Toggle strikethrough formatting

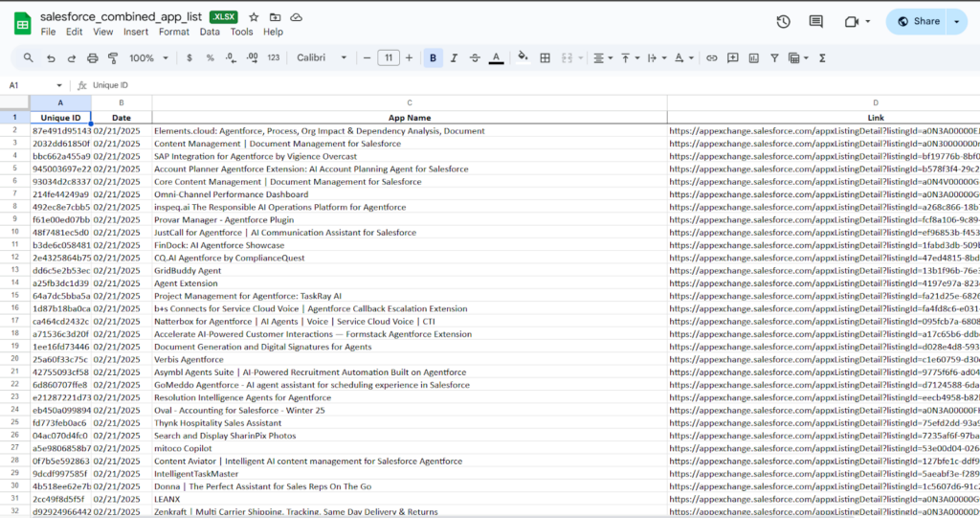coord(475,58)
